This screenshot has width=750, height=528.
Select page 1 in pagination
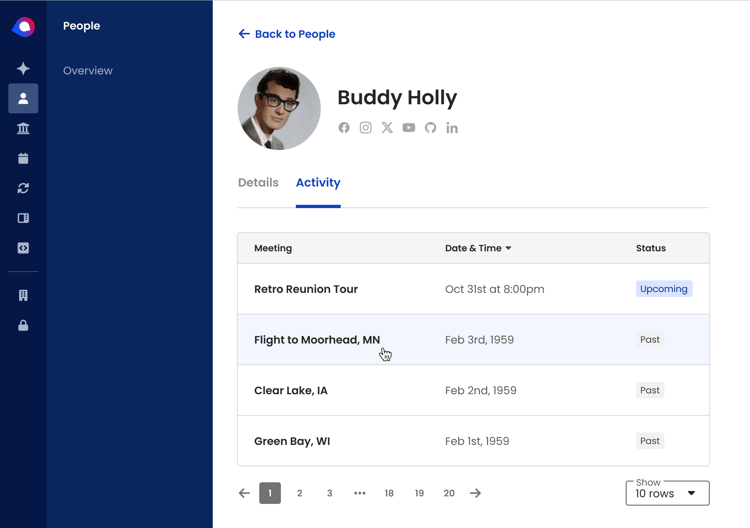coord(270,493)
